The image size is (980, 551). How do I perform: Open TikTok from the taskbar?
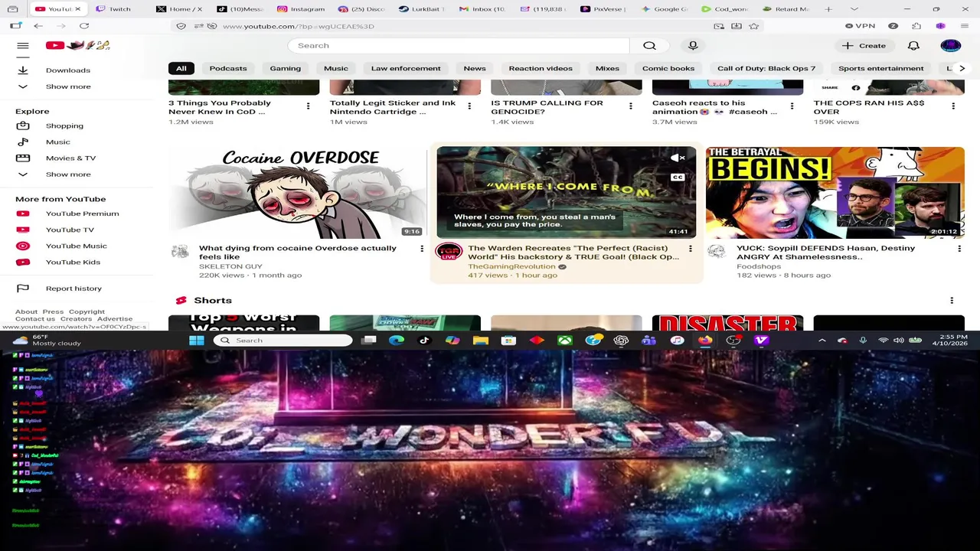424,341
